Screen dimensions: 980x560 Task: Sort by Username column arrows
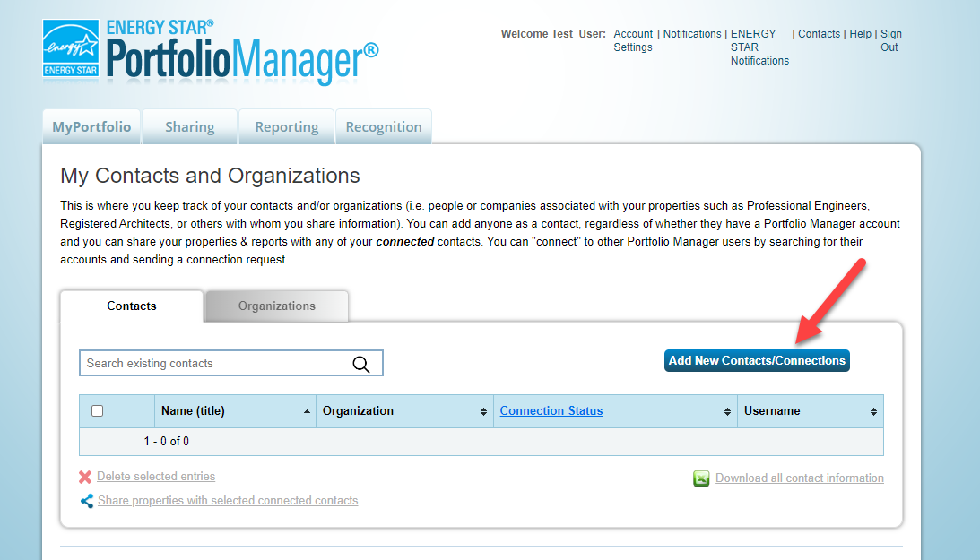point(873,411)
